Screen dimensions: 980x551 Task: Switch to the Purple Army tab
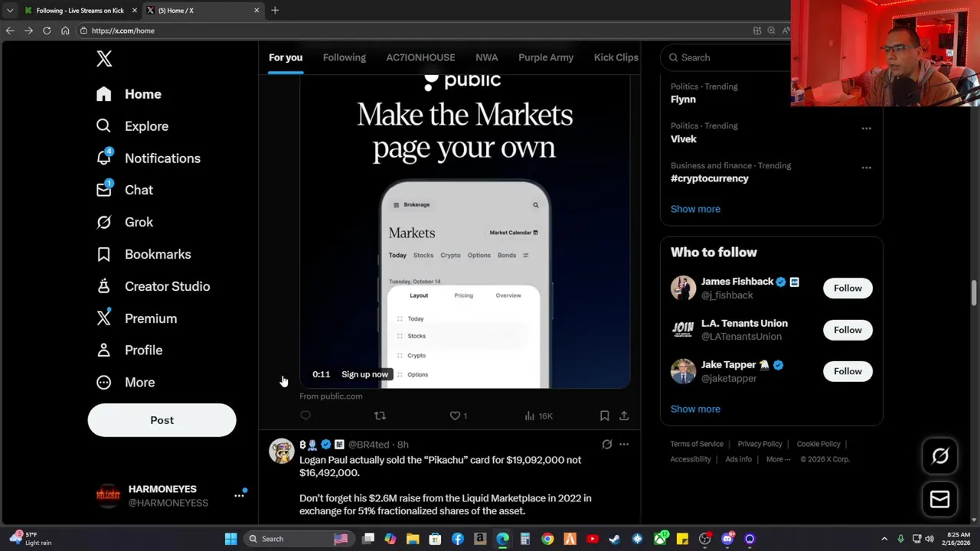[x=546, y=57]
